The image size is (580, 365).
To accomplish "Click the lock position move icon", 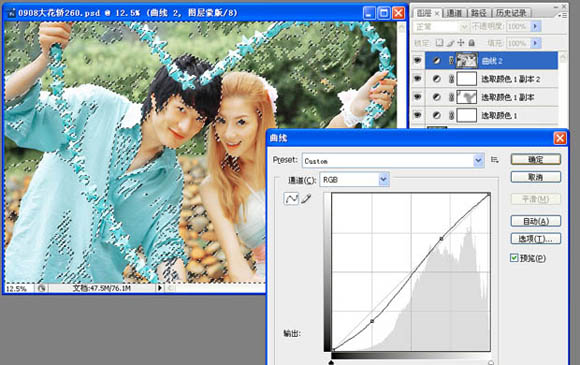I will [461, 43].
